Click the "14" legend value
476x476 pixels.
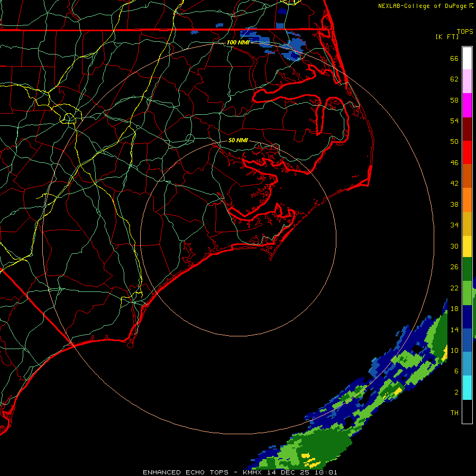click(454, 329)
